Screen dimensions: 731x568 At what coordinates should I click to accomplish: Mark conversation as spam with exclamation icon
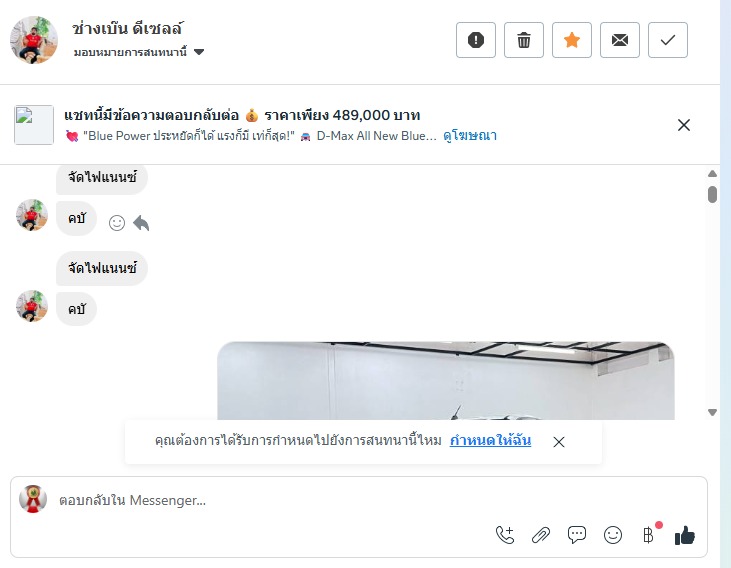pyautogui.click(x=476, y=40)
